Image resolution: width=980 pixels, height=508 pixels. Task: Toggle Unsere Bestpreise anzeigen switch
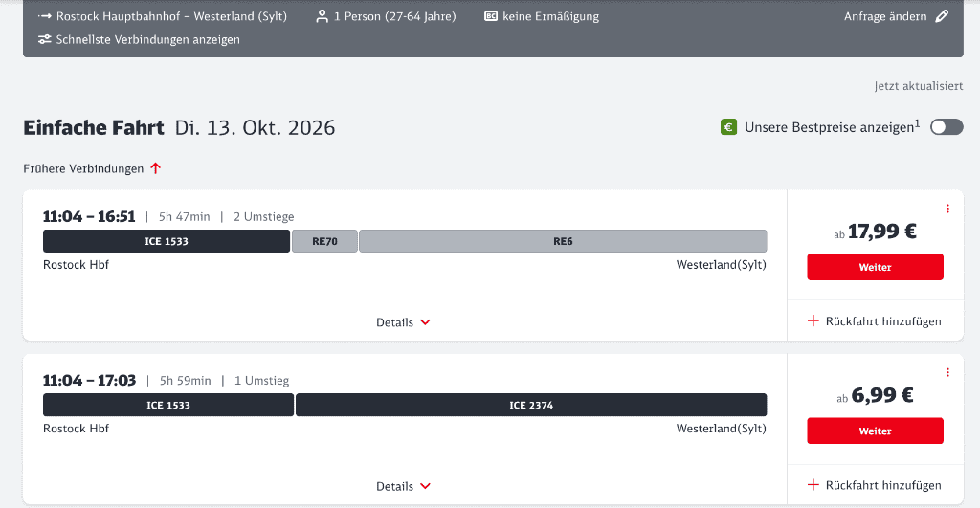pos(947,127)
